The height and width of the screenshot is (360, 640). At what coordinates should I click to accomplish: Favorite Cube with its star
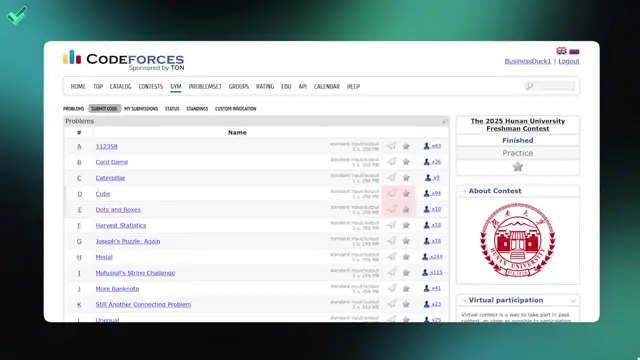pyautogui.click(x=406, y=193)
